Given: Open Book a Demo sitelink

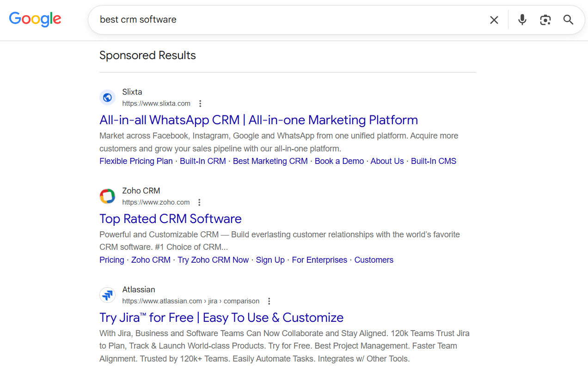Looking at the screenshot, I should 339,161.
